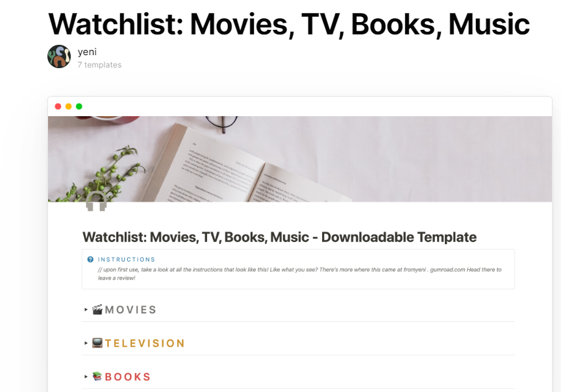
Task: Select the BOOKS section heading
Action: (x=128, y=377)
